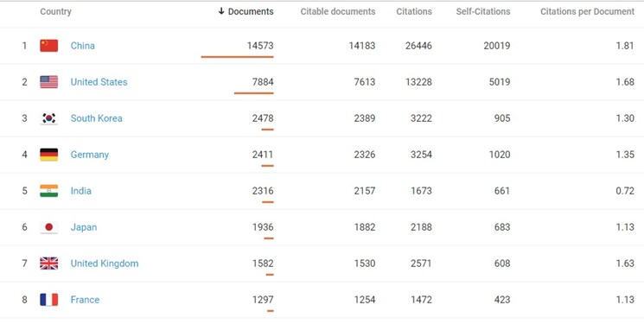Sort by the Documents column header
The image size is (644, 324).
tap(245, 11)
